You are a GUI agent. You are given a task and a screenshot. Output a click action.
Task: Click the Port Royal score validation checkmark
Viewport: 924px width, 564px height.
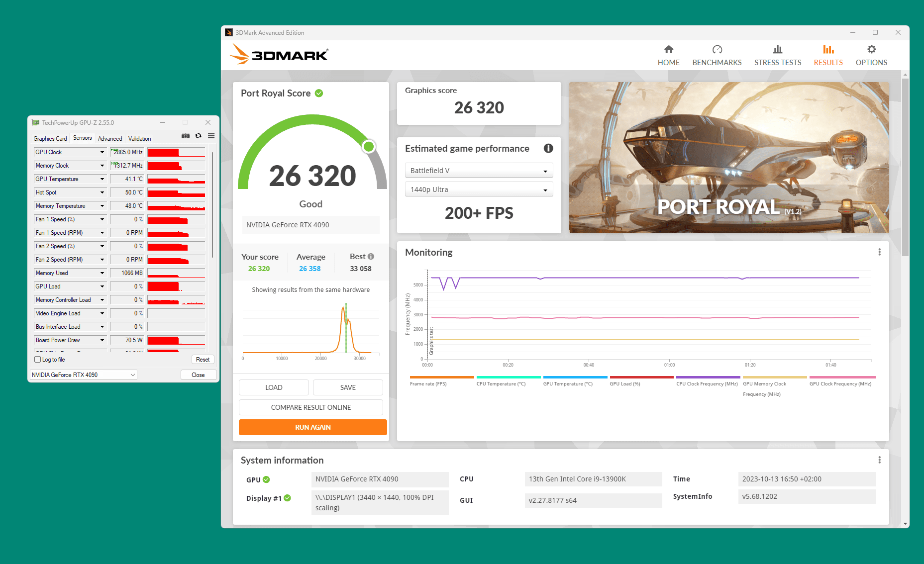(319, 93)
